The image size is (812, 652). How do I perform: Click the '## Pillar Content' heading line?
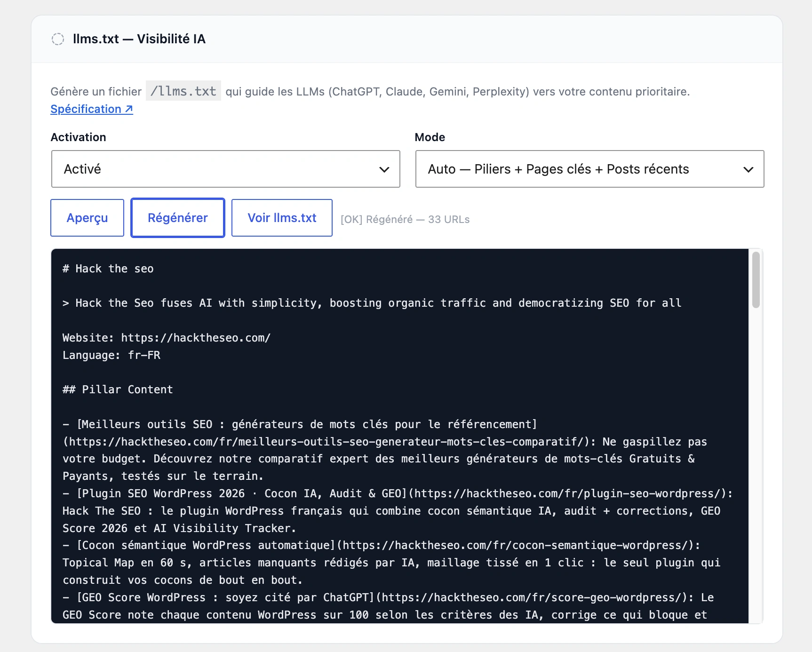pyautogui.click(x=118, y=390)
